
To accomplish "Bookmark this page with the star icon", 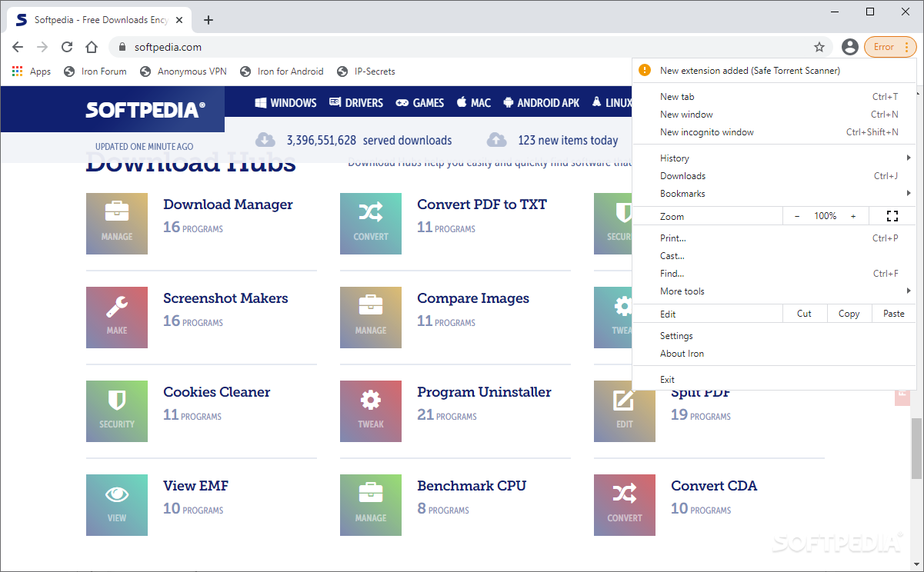I will pyautogui.click(x=819, y=47).
